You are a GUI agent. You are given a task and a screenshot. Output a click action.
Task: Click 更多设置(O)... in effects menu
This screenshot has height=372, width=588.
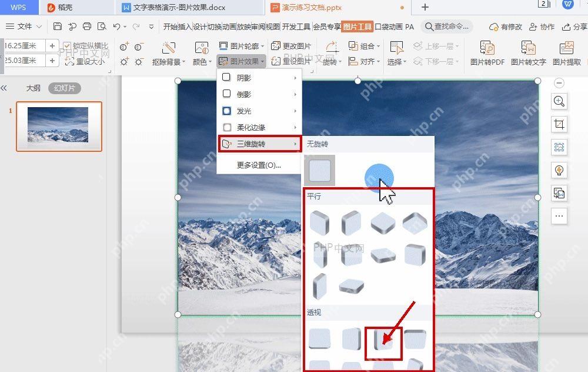pos(259,165)
